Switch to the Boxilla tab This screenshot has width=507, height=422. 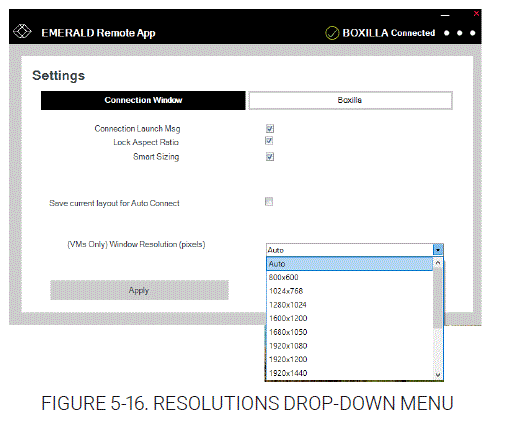pos(350,100)
